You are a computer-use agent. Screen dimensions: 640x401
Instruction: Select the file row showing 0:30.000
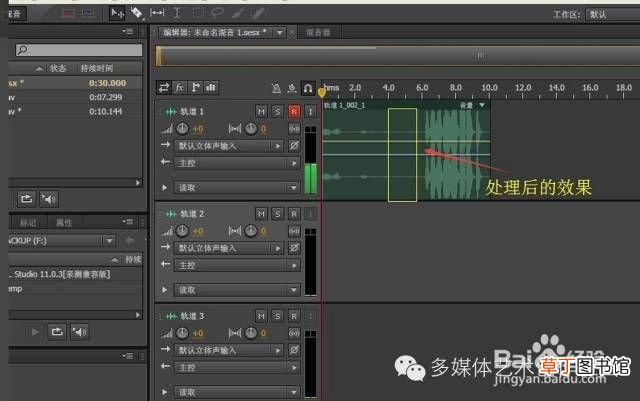76,83
